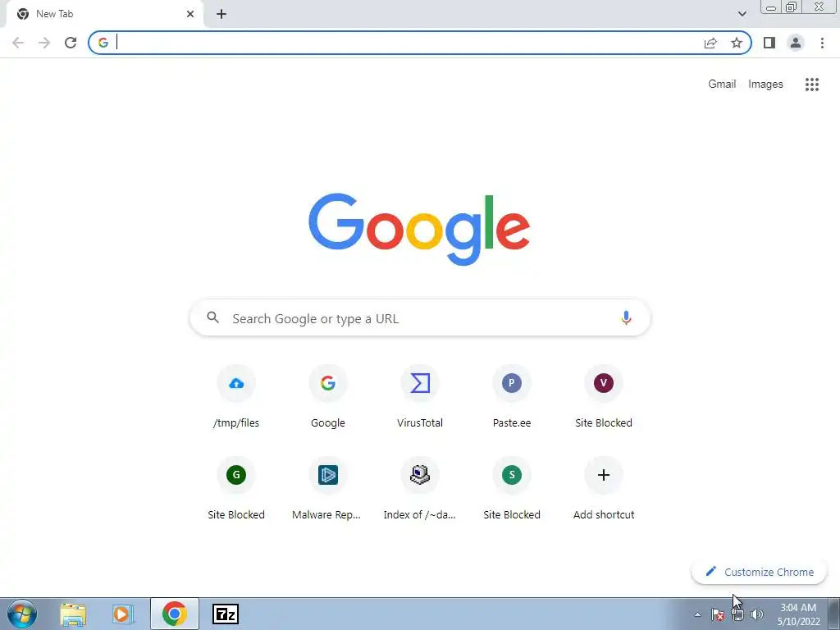
Task: Click the Google icon in address bar
Action: 103,43
